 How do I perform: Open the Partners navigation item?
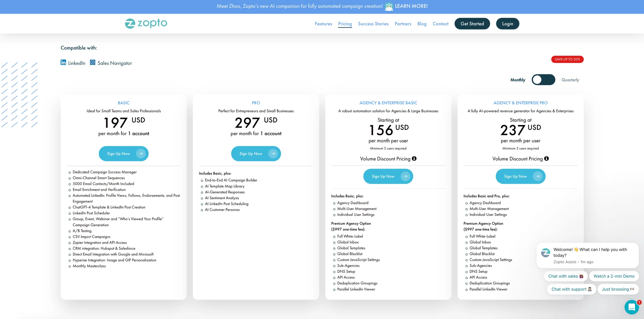point(403,24)
